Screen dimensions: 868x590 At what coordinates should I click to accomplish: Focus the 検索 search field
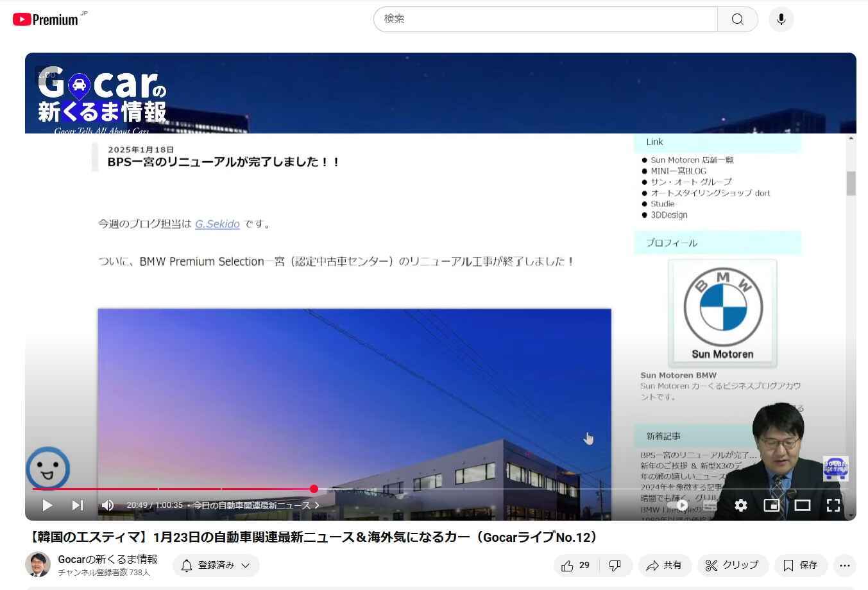[x=545, y=19]
